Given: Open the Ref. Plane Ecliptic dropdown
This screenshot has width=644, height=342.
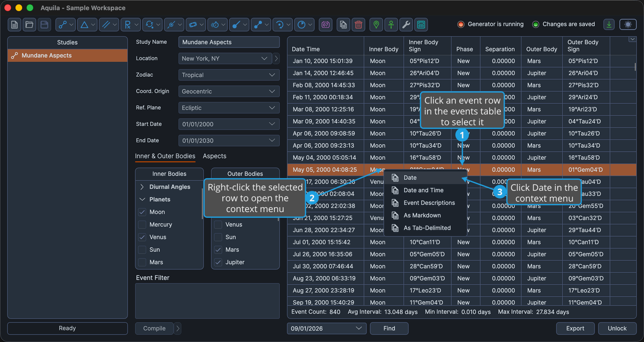Looking at the screenshot, I should (229, 108).
